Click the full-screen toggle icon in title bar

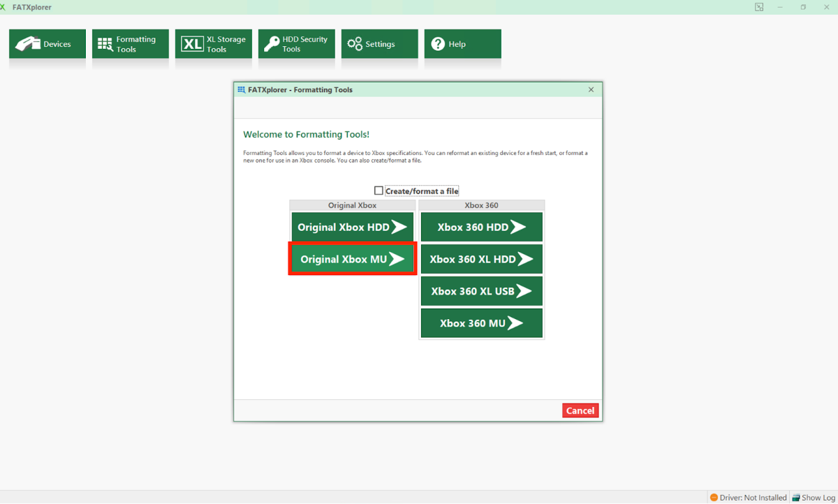pos(759,7)
